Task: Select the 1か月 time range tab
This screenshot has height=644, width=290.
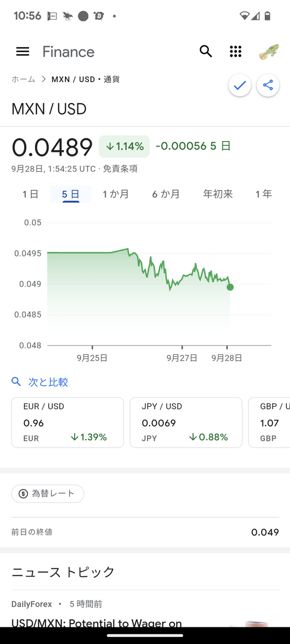Action: [x=116, y=194]
